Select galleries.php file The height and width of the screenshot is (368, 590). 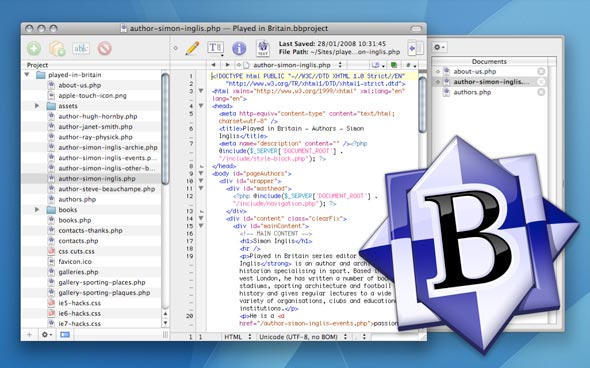point(78,272)
